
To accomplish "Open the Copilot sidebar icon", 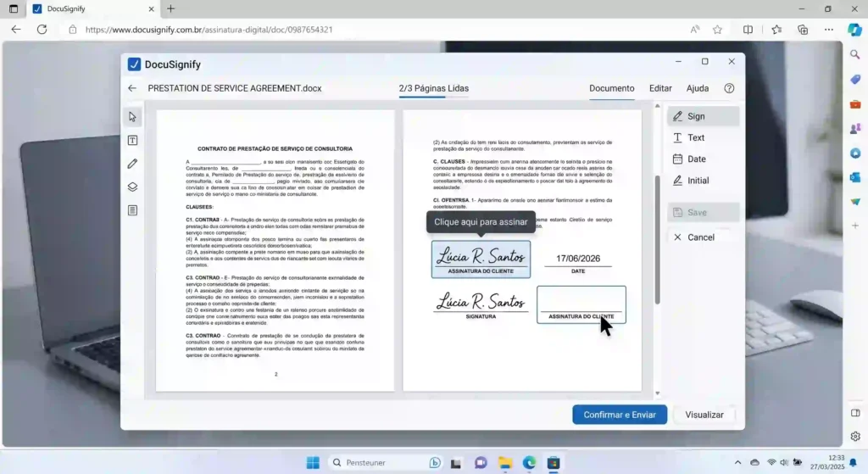I will tap(854, 30).
